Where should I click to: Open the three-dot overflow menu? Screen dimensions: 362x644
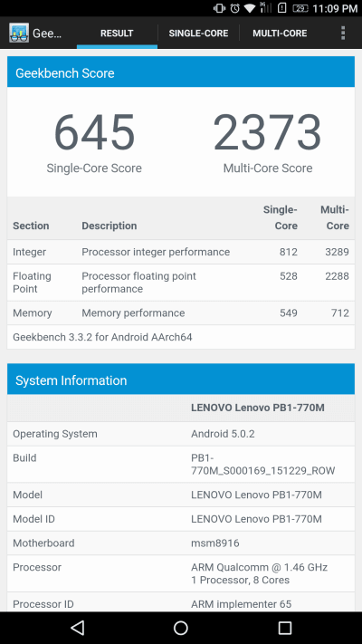click(343, 33)
